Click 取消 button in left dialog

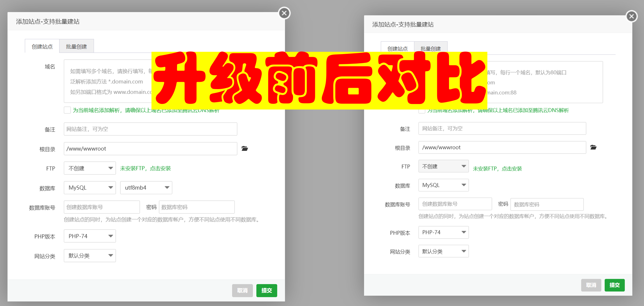coord(242,291)
